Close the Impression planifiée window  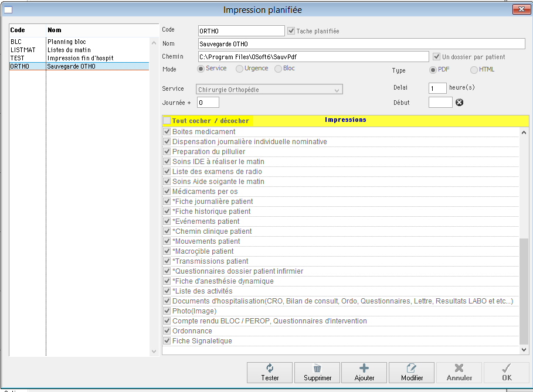pyautogui.click(x=521, y=9)
